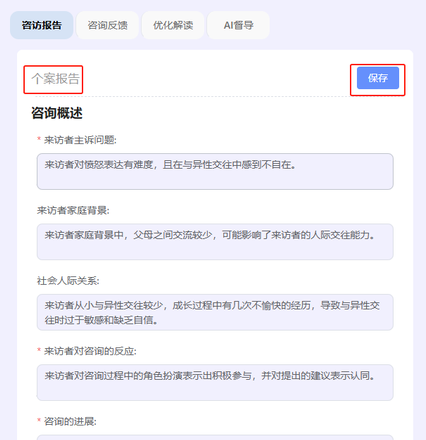426x440 pixels.
Task: Click the 社会人际关系 field label
Action: 68,281
